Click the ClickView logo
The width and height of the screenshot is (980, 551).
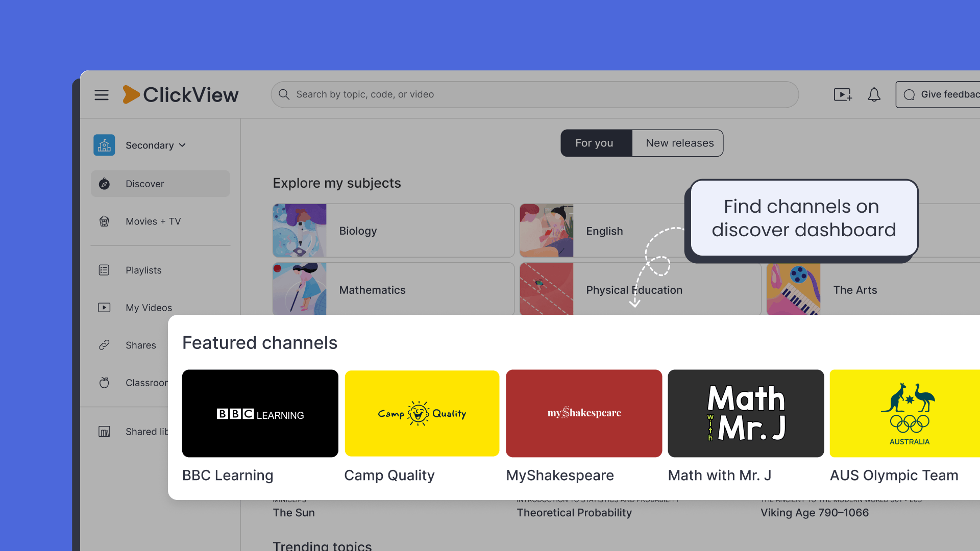pyautogui.click(x=181, y=95)
